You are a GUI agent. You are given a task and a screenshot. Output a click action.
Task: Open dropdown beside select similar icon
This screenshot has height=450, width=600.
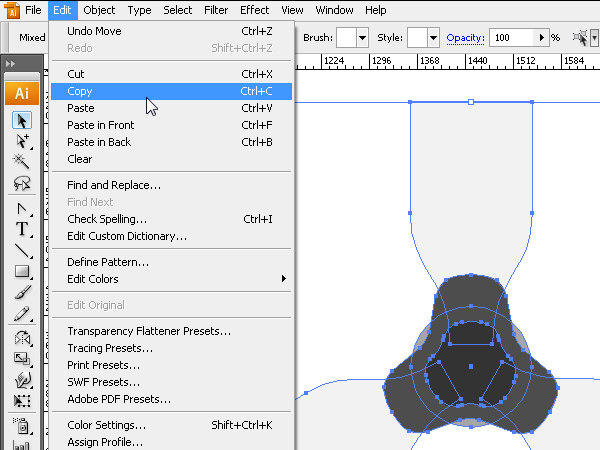point(594,38)
